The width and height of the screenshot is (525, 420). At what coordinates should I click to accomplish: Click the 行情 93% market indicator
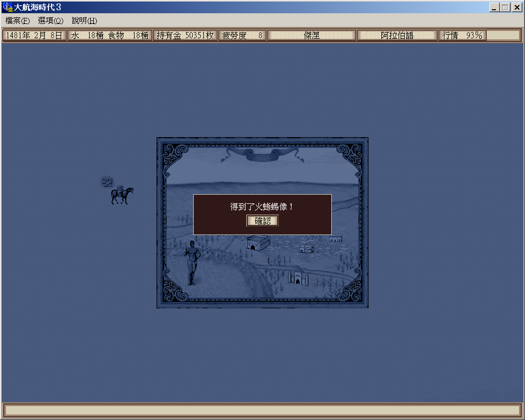point(462,36)
